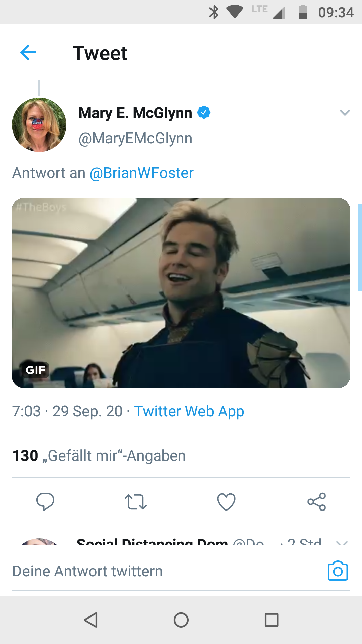This screenshot has height=644, width=362.
Task: Open the reply speech bubble icon
Action: (x=45, y=502)
